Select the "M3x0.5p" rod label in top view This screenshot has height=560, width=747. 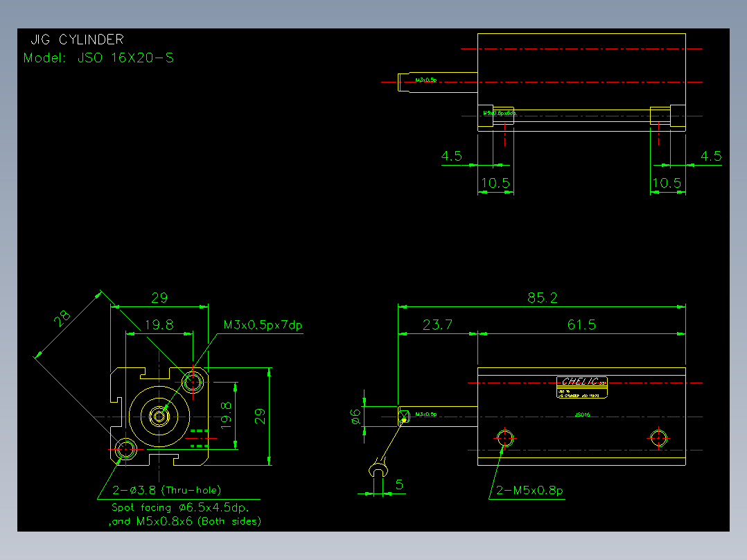426,80
